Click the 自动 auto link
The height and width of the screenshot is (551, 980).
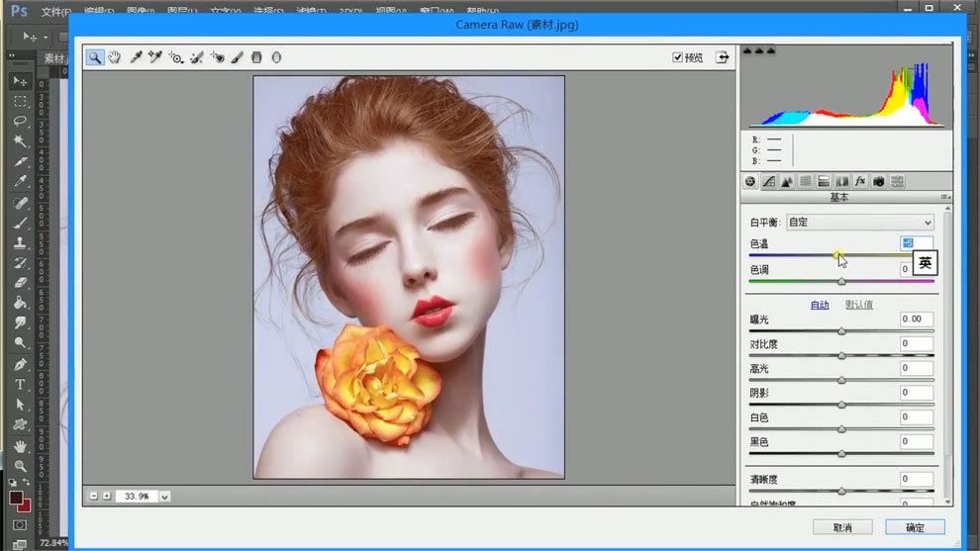[x=820, y=305]
